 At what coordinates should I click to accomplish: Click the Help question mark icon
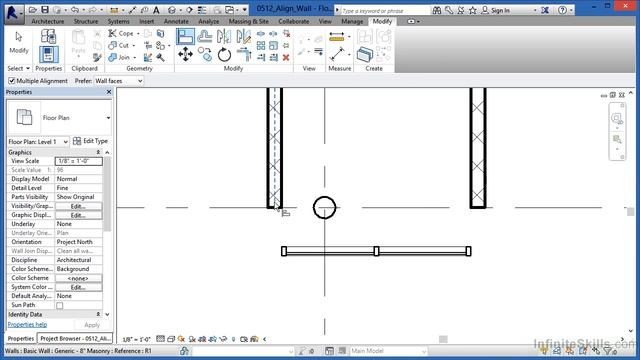click(x=562, y=10)
